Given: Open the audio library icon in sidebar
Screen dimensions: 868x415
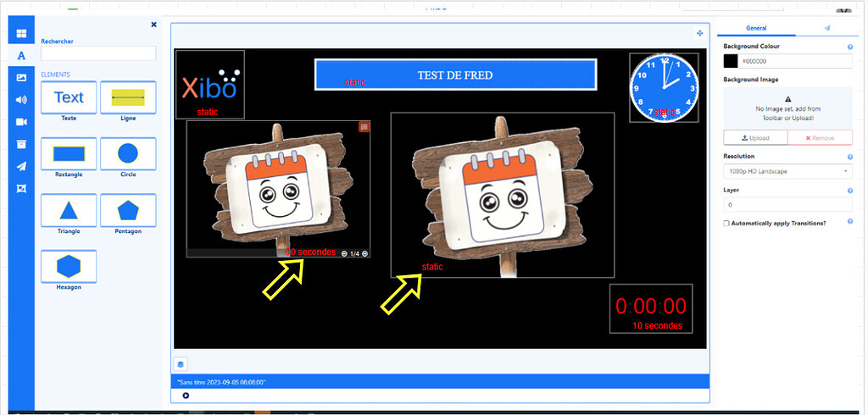Looking at the screenshot, I should pos(21,100).
